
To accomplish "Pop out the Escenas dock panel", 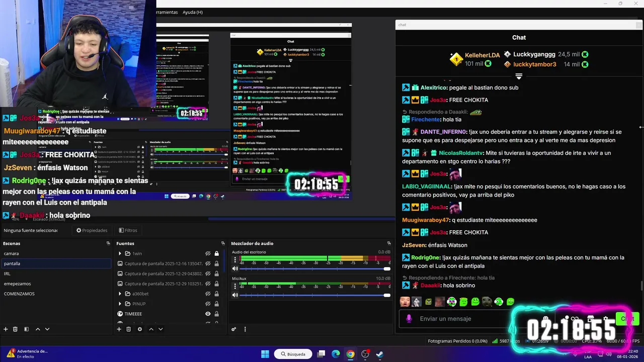I will 108,243.
